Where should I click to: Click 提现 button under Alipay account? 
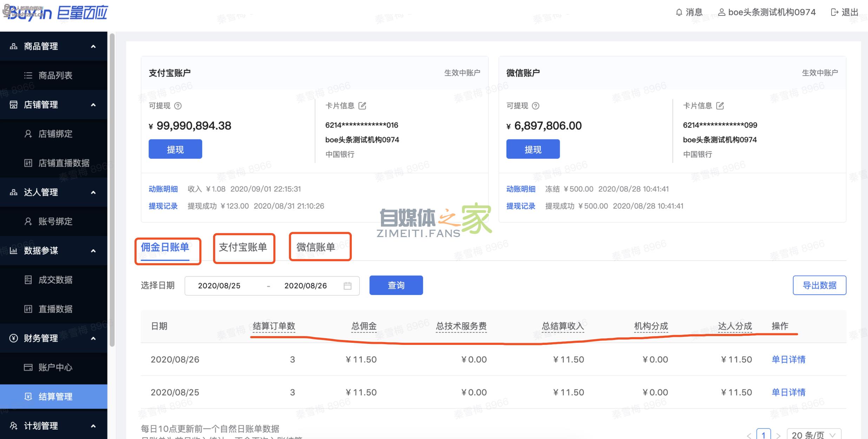[x=175, y=149]
